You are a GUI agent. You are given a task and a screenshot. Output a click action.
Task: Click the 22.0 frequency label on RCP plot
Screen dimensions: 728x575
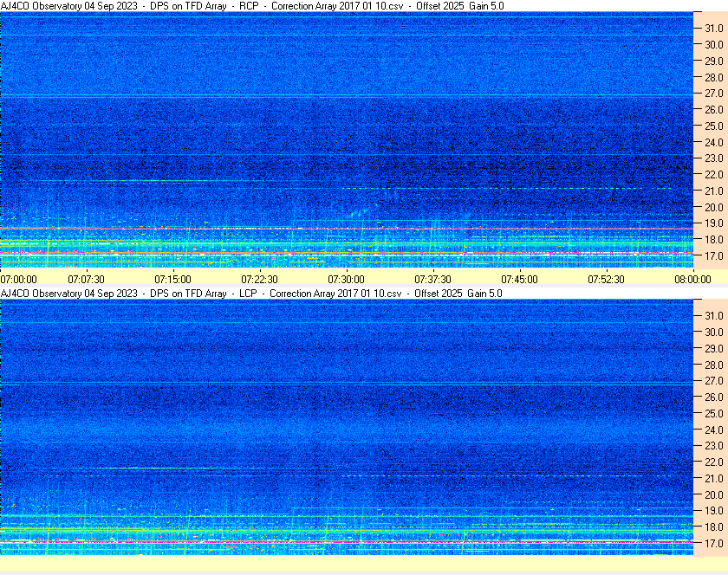click(x=714, y=175)
